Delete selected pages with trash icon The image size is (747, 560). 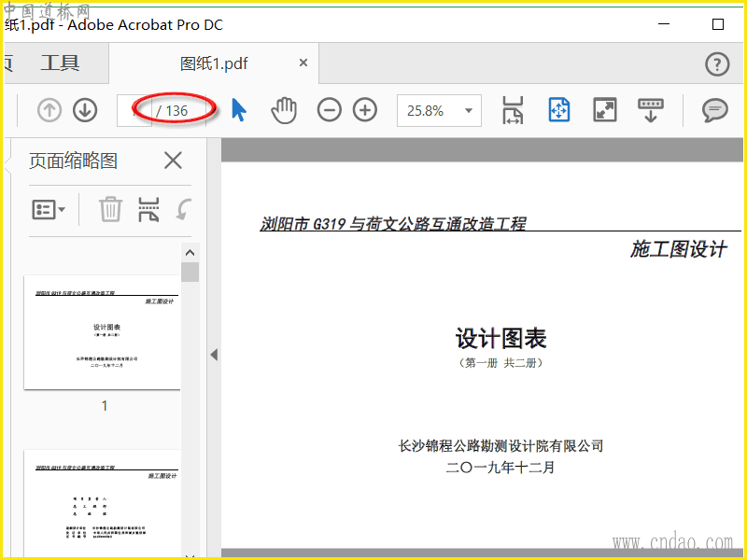tap(110, 209)
